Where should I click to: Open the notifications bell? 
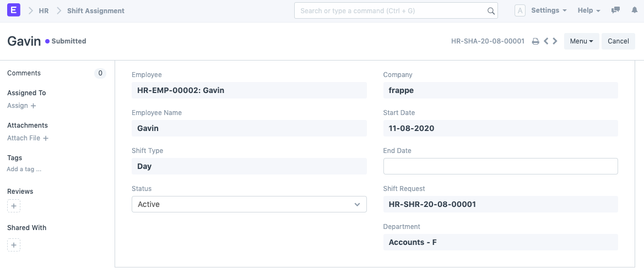634,10
